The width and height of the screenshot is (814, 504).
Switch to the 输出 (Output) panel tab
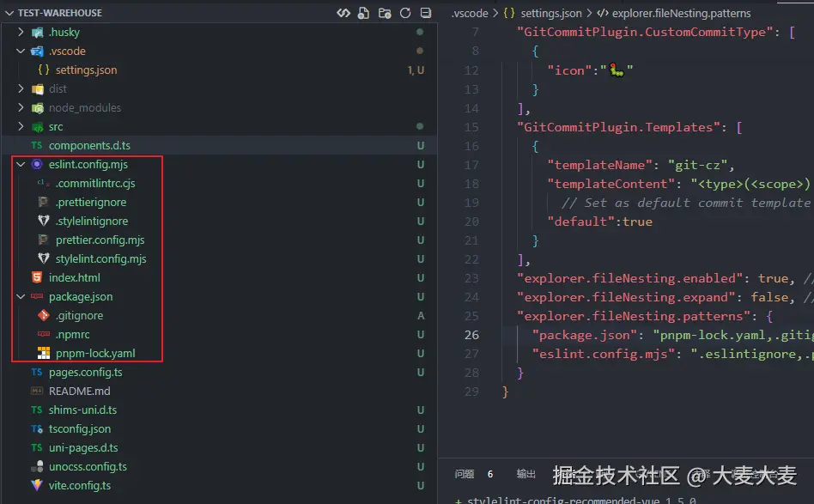point(525,474)
